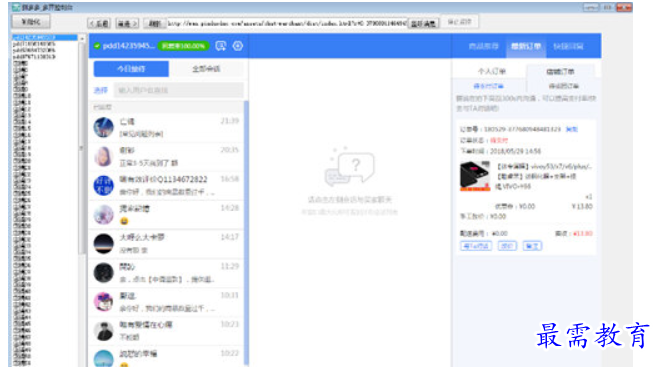The image size is (658, 367).
Task: Click the button above the account list
Action: pyautogui.click(x=31, y=21)
